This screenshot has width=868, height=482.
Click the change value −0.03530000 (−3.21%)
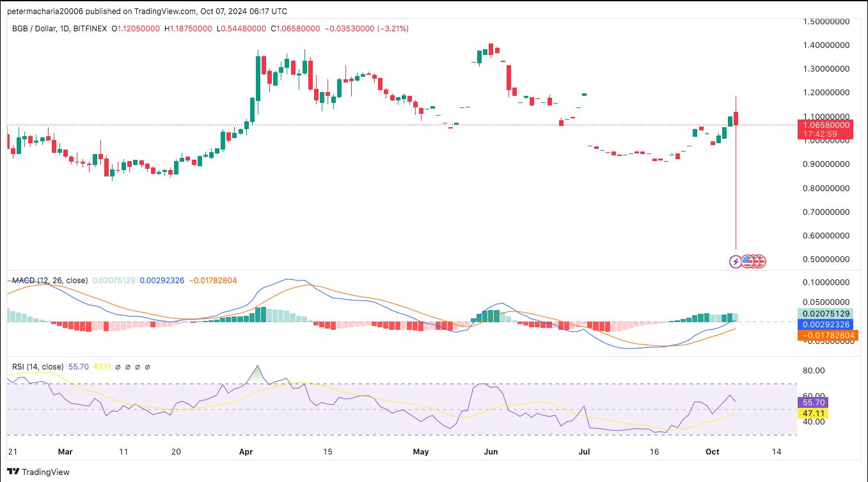(365, 29)
